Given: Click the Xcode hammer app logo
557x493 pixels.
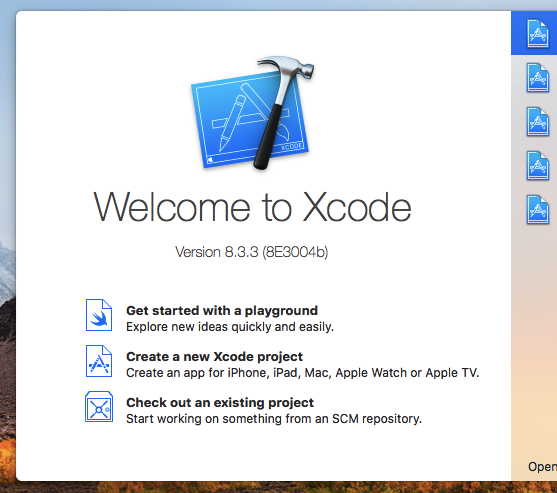Looking at the screenshot, I should (253, 113).
